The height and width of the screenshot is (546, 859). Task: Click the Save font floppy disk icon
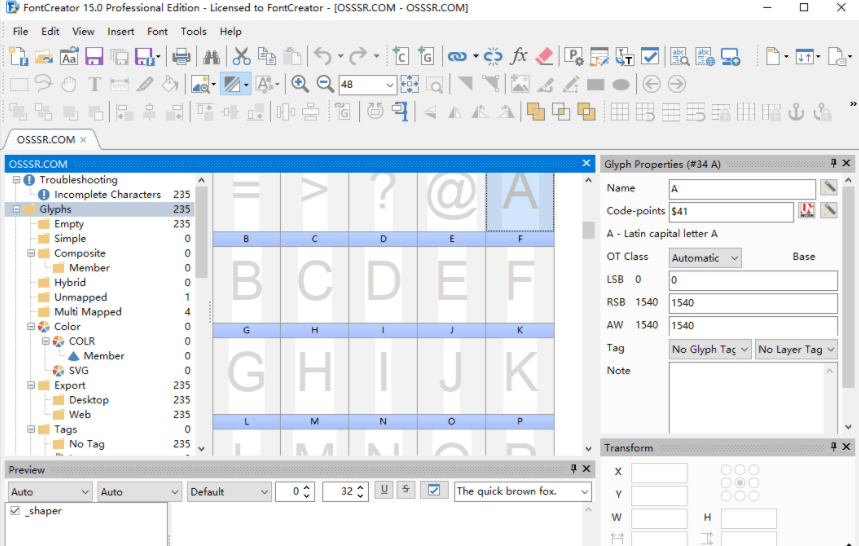pyautogui.click(x=94, y=57)
